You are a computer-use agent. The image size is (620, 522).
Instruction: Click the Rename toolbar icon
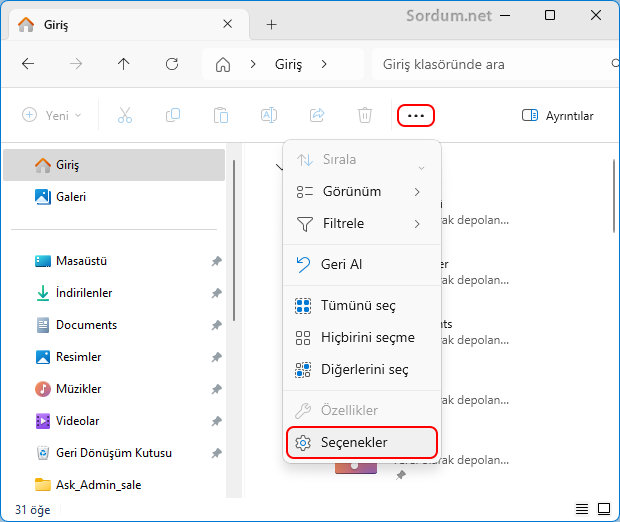pos(269,115)
